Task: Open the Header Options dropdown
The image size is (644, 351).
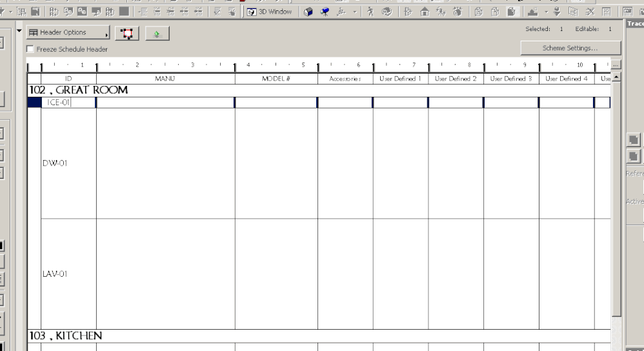Action: 68,32
